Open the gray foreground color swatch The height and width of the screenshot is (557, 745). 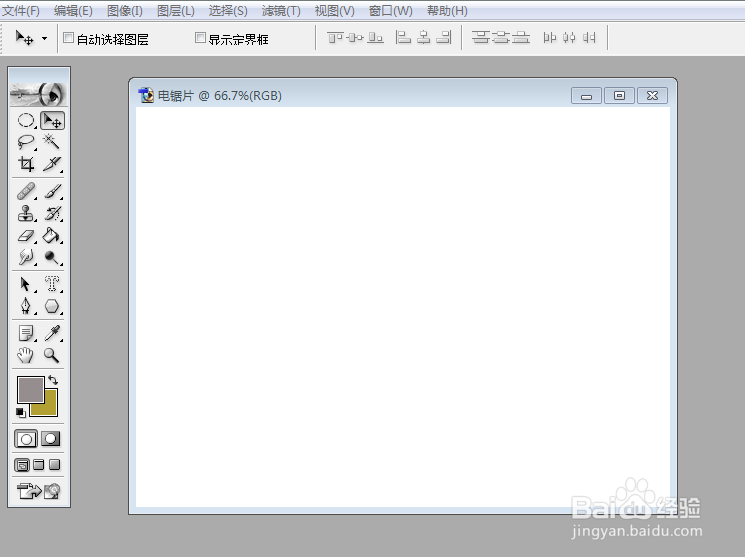point(31,389)
